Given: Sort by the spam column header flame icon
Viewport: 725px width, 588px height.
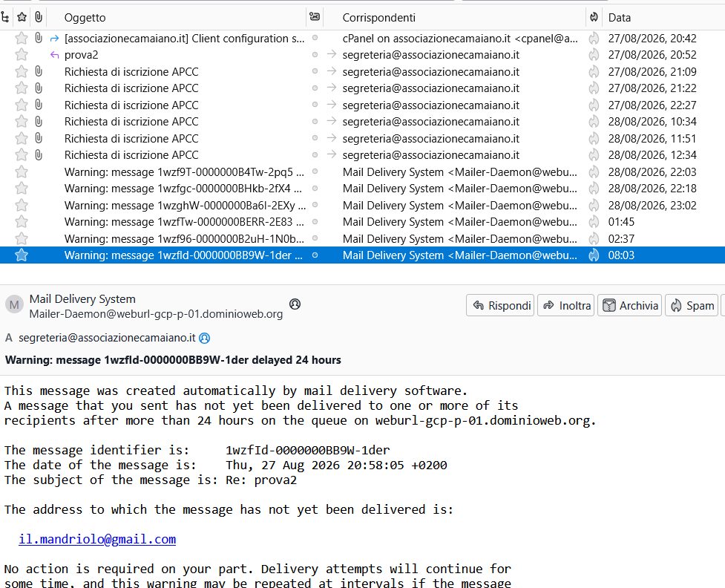Looking at the screenshot, I should 594,18.
